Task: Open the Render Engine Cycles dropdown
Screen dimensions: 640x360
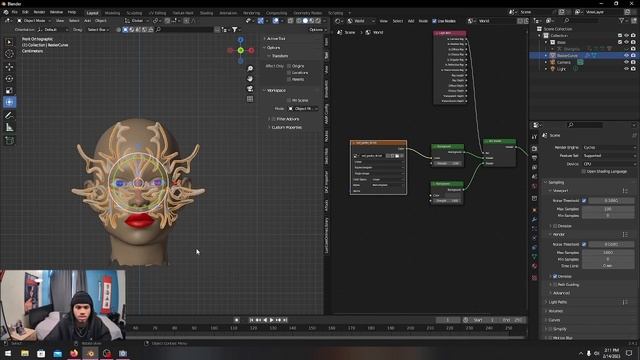Action: (x=609, y=147)
